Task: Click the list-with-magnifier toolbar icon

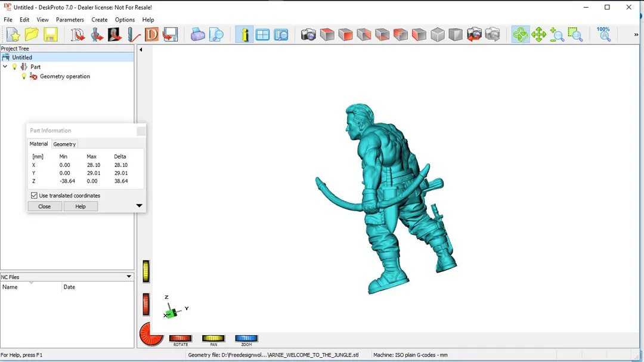Action: [x=281, y=35]
